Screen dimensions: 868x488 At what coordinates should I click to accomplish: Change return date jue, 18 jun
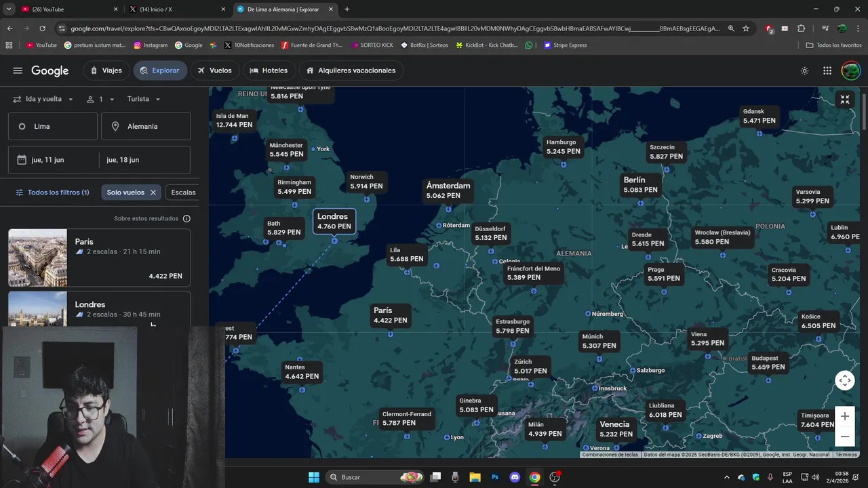coord(145,160)
